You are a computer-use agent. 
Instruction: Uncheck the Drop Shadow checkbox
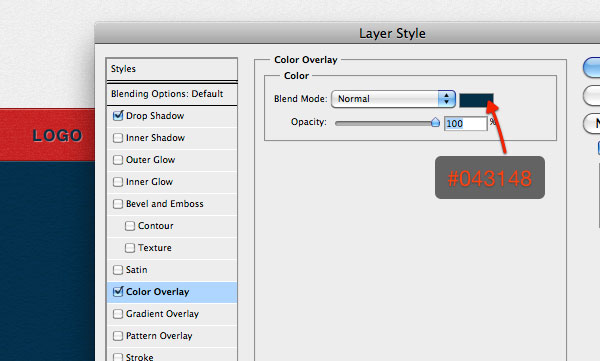[x=118, y=116]
